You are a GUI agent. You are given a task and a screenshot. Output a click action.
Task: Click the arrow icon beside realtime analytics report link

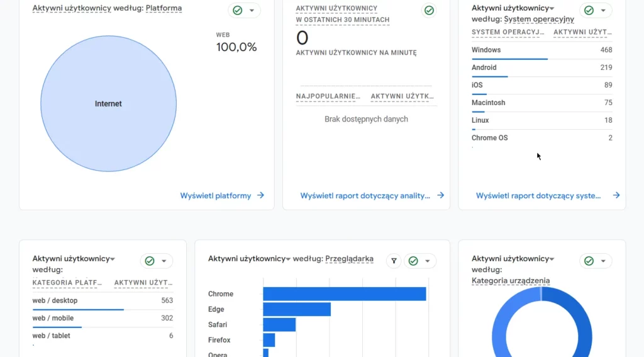[441, 196]
